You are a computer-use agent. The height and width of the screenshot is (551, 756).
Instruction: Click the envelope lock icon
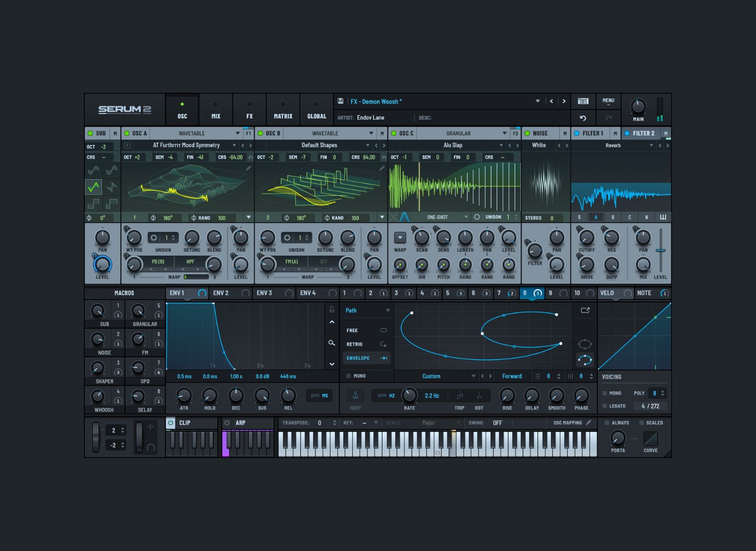pos(332,310)
